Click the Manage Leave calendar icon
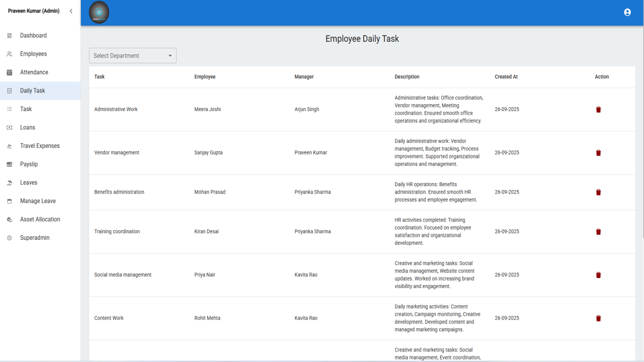This screenshot has width=644, height=362. click(x=10, y=201)
